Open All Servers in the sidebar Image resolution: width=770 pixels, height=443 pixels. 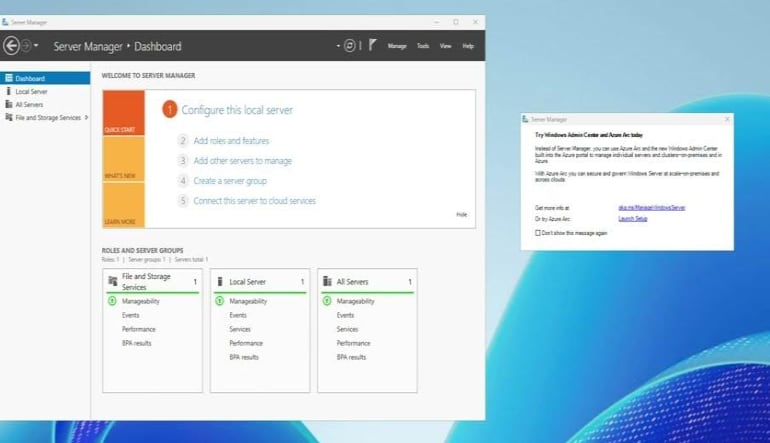tap(29, 104)
